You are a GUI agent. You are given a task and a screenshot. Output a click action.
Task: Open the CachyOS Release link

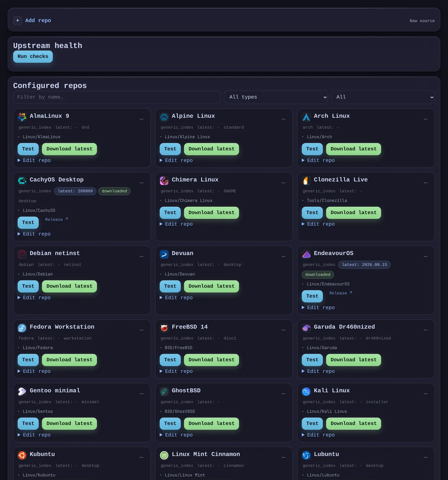tap(56, 220)
